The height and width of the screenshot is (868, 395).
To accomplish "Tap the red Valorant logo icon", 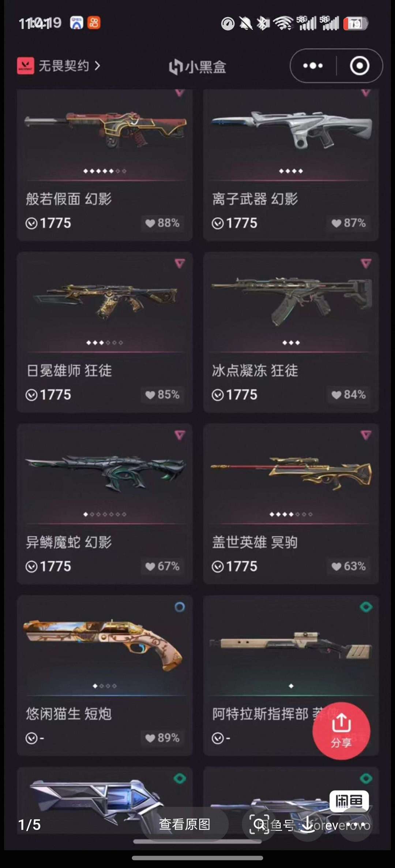I will (x=26, y=66).
